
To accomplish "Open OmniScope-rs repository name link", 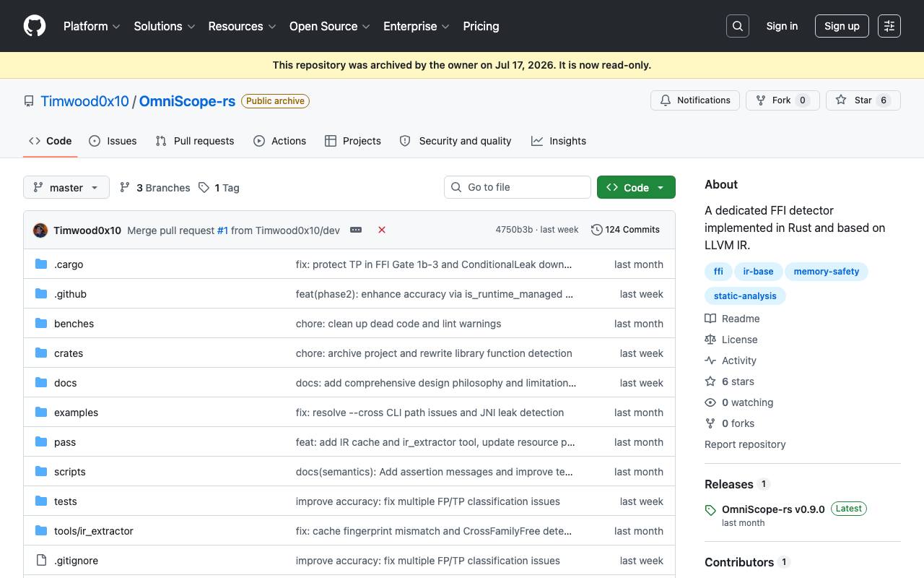I will click(187, 101).
